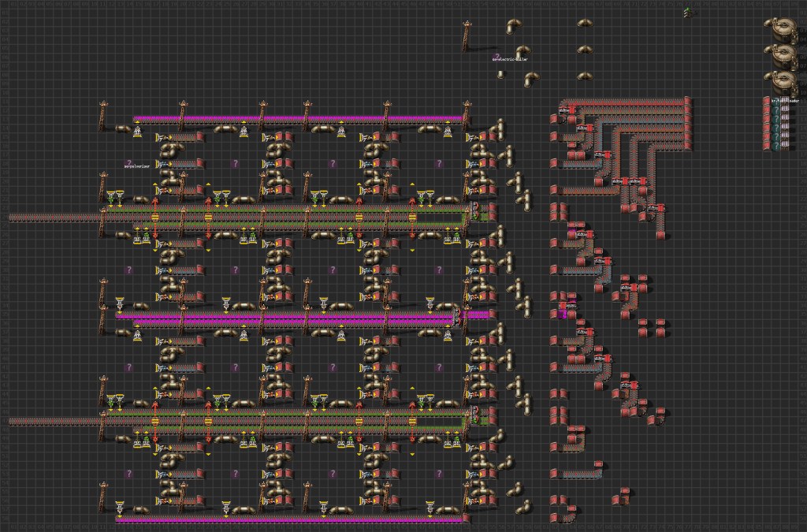This screenshot has height=532, width=807.
Task: Click the topmost magenta belt line
Action: (298, 119)
